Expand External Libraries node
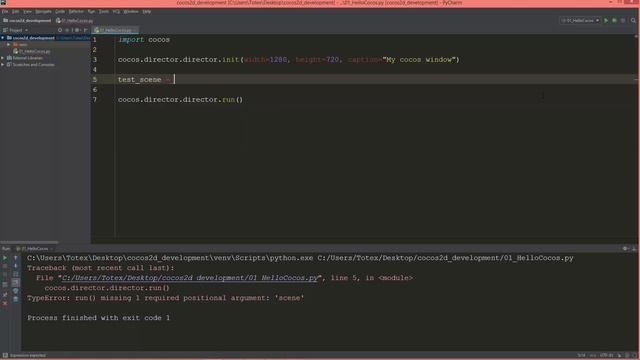The width and height of the screenshot is (640, 360). click(x=3, y=58)
